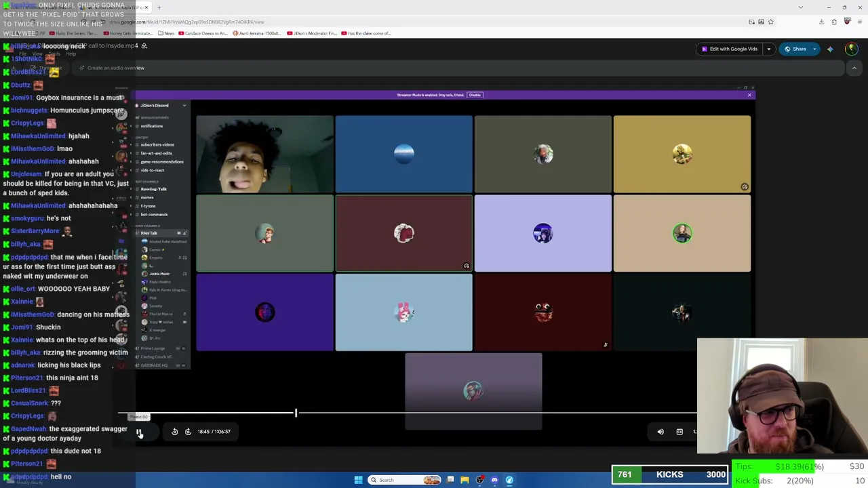Join the Casting Couch VC channel
This screenshot has height=488, width=868.
click(x=156, y=357)
